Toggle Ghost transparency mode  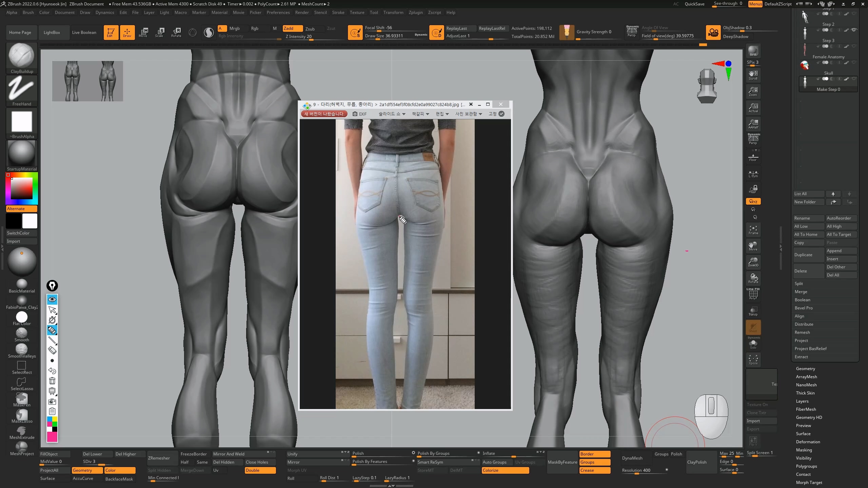click(x=753, y=327)
